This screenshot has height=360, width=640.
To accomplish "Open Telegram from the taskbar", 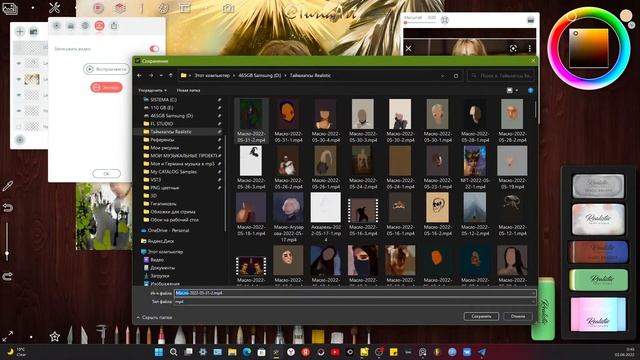I will pyautogui.click(x=482, y=352).
